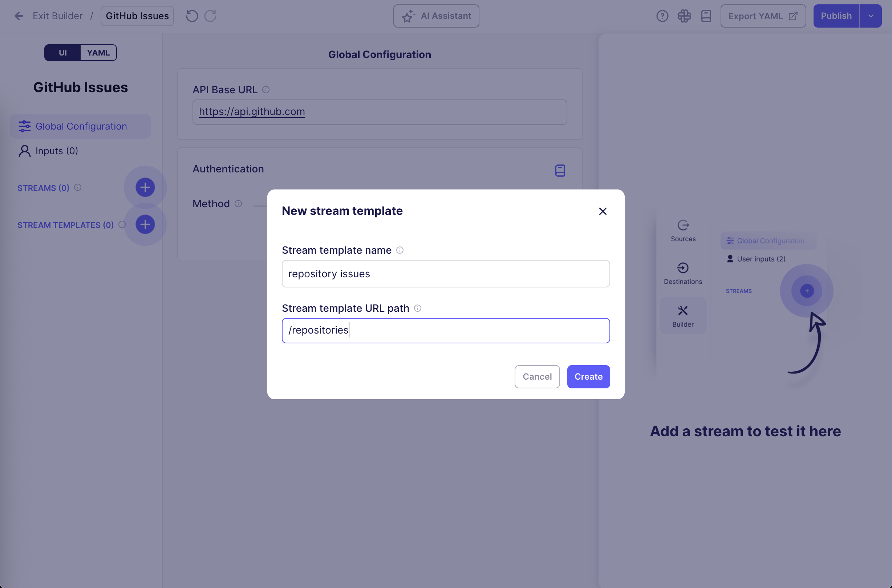Click the Export YAML button
892x588 pixels.
[x=763, y=16]
